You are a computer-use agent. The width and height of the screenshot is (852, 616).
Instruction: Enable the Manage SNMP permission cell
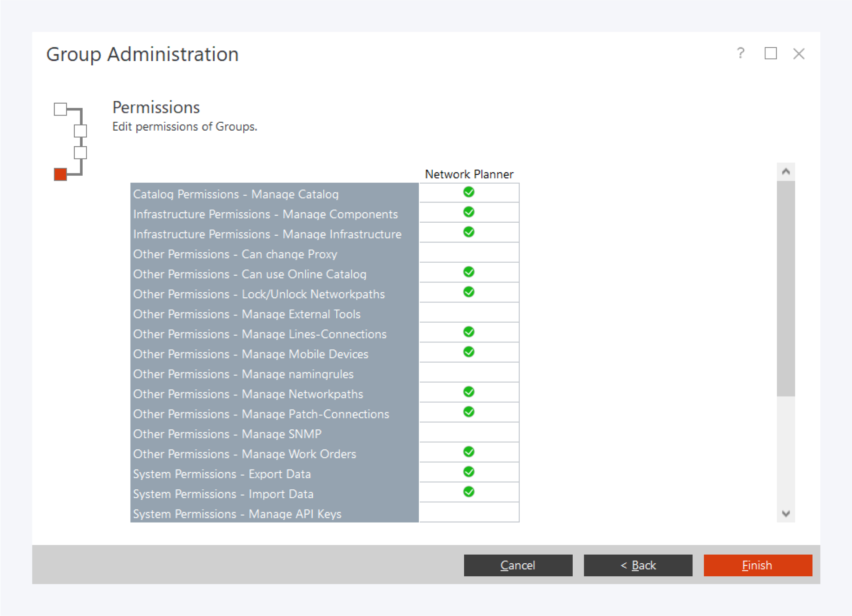468,432
